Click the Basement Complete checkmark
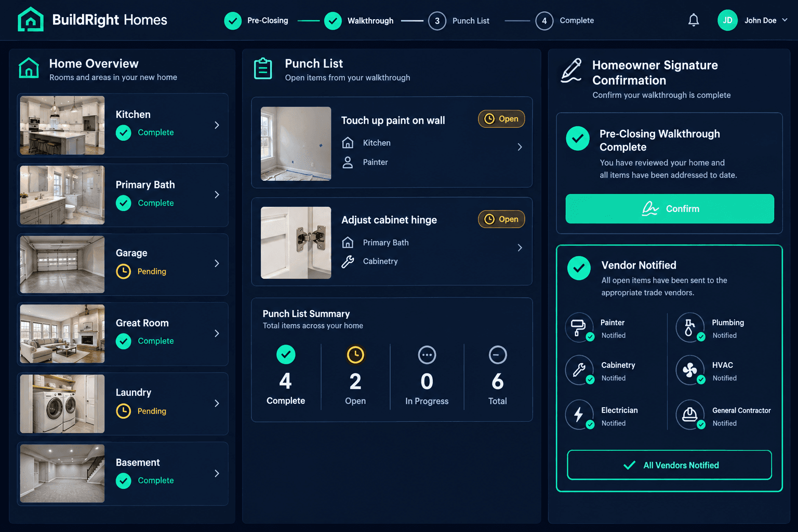798x532 pixels. (x=124, y=481)
